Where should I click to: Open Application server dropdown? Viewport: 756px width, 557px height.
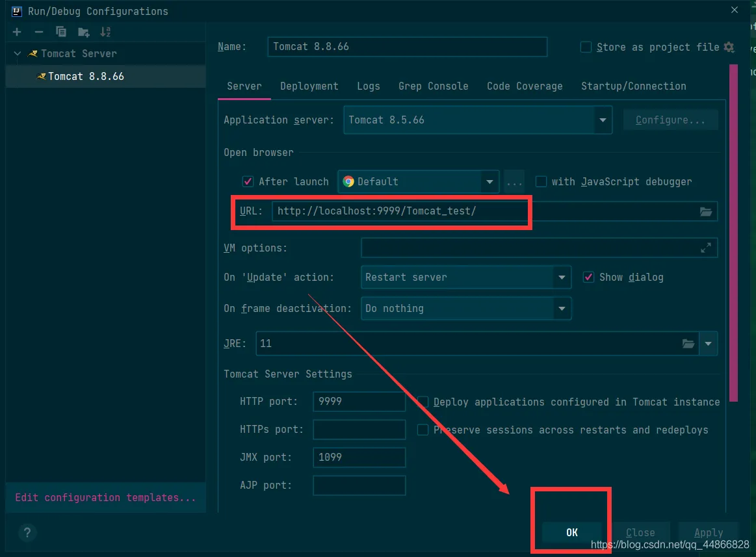point(478,120)
